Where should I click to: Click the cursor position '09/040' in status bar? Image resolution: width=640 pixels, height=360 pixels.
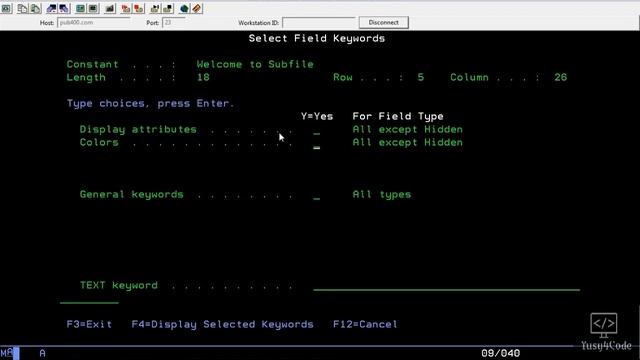pyautogui.click(x=500, y=353)
